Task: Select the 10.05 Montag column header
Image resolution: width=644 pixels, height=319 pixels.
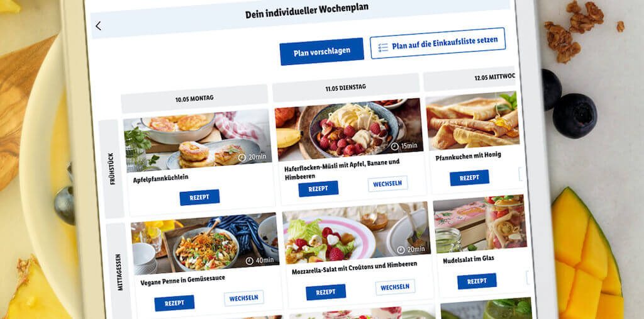Action: point(194,99)
